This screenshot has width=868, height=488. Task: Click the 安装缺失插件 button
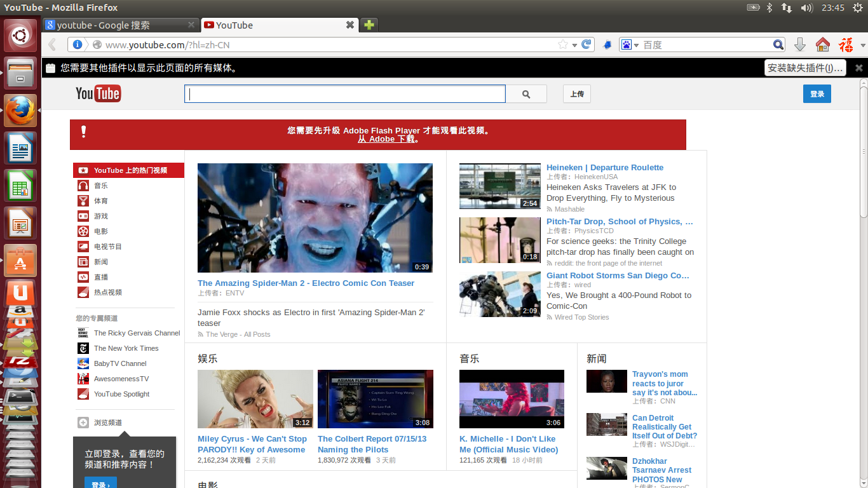point(805,68)
